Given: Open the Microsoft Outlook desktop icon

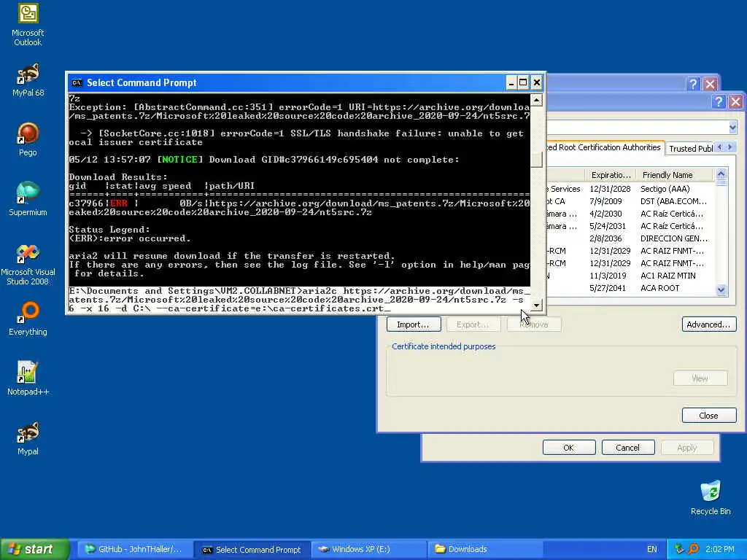Looking at the screenshot, I should coord(28,25).
